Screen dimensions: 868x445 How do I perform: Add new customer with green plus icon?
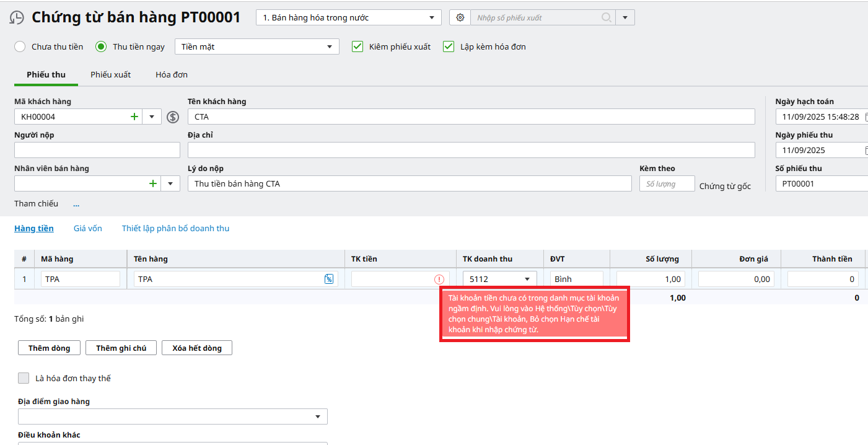coord(134,117)
